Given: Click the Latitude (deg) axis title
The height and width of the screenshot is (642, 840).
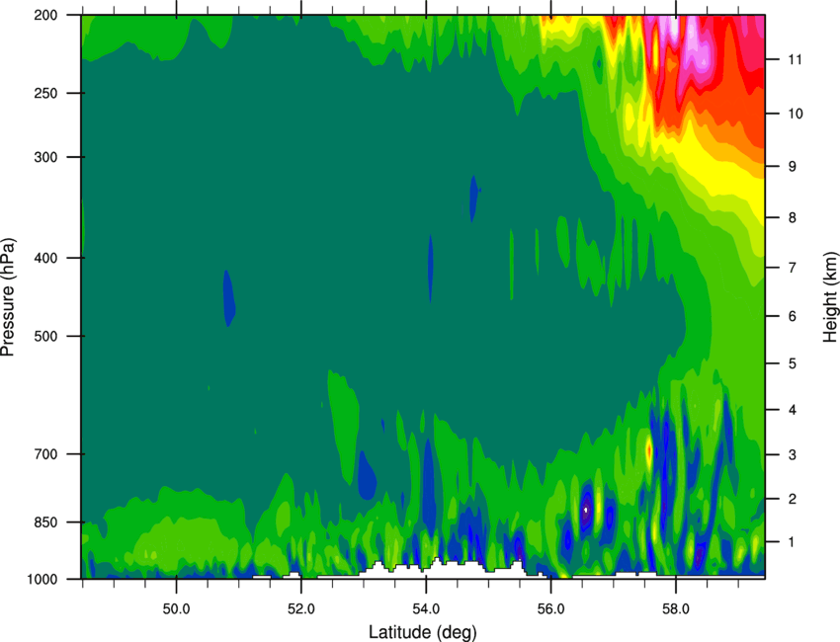Looking at the screenshot, I should point(423,632).
